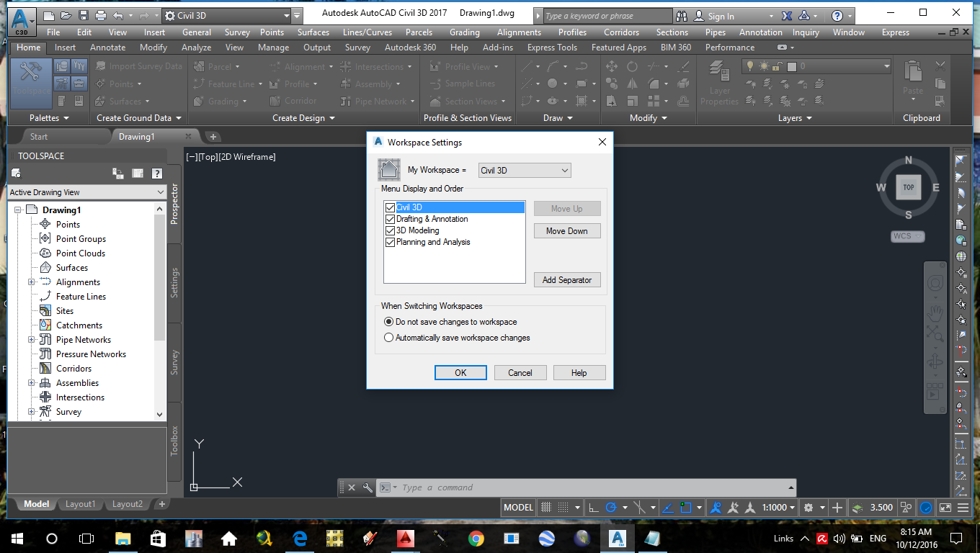980x553 pixels.
Task: Open the Active Drawing View dropdown
Action: coord(87,192)
